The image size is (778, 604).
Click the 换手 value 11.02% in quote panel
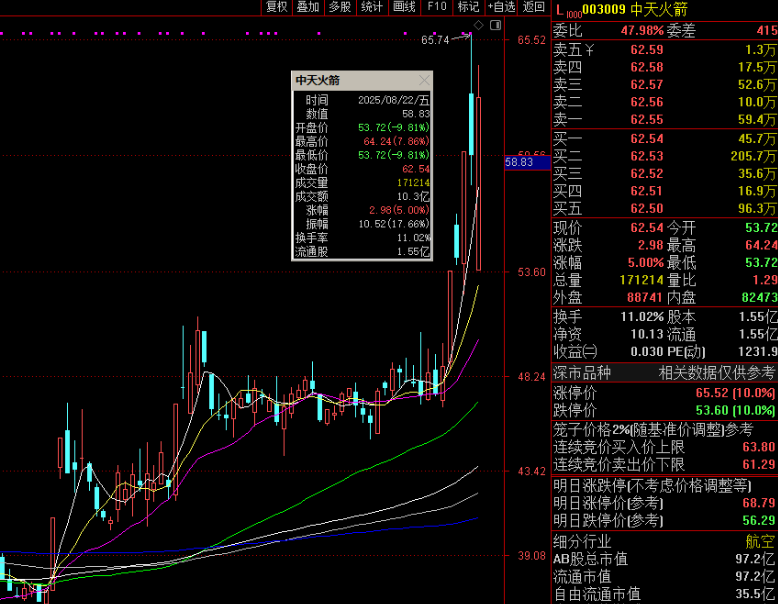pos(642,317)
